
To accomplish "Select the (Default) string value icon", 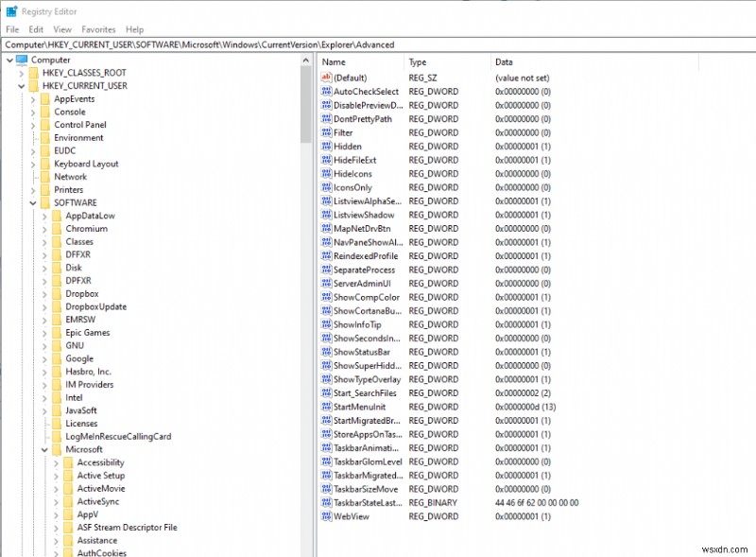I will coord(326,78).
